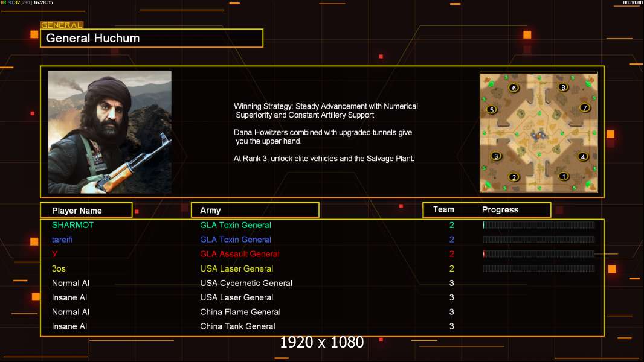Click start position 1 on minimap
This screenshot has height=362, width=644.
tap(564, 176)
